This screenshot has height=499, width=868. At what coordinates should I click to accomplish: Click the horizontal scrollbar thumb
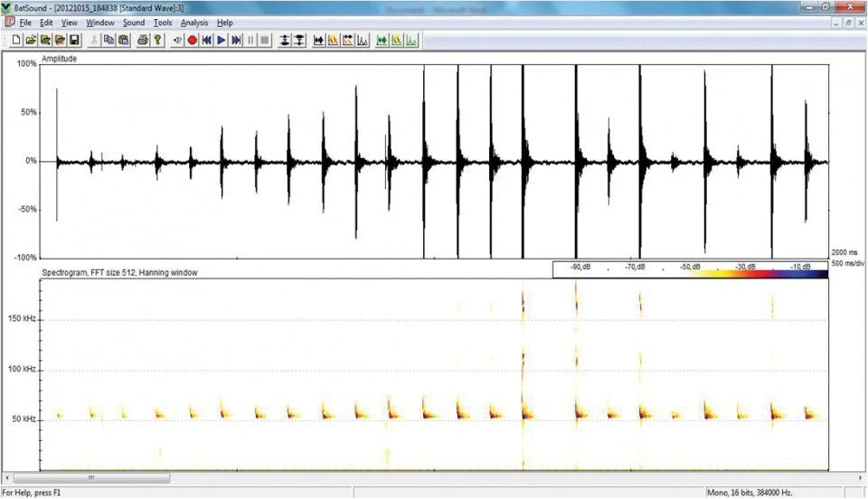tap(91, 477)
